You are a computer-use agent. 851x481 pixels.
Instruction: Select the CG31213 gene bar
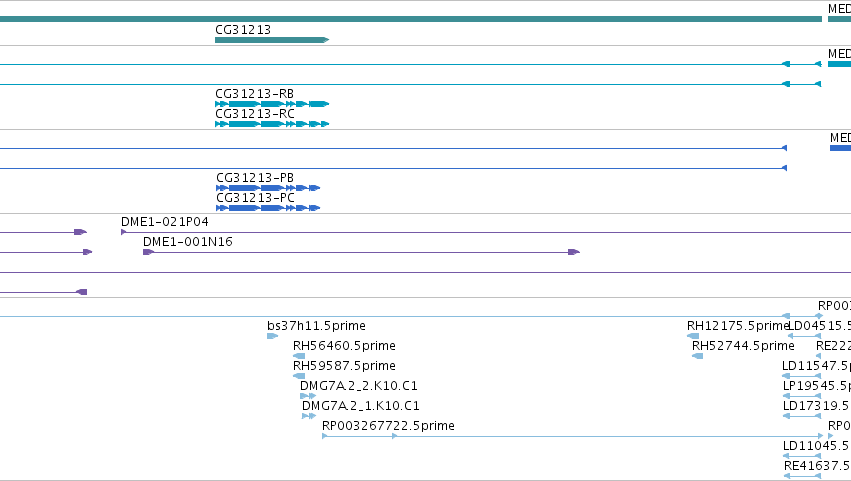point(272,40)
